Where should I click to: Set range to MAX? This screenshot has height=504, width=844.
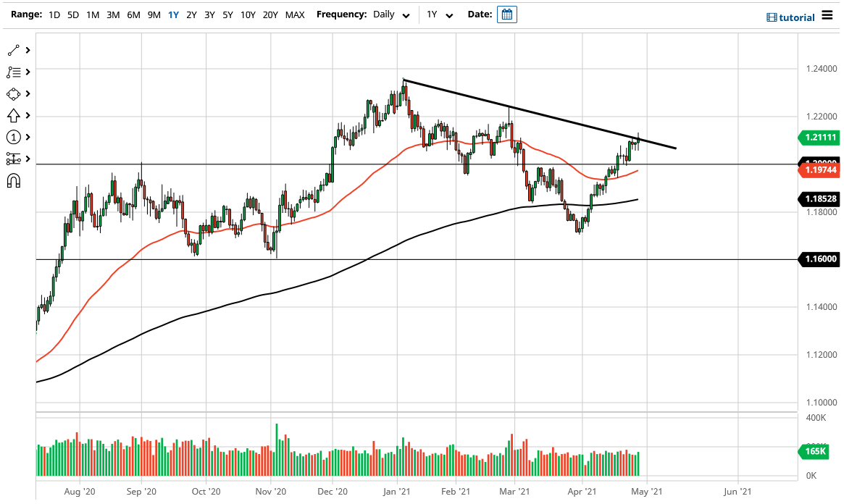[295, 14]
